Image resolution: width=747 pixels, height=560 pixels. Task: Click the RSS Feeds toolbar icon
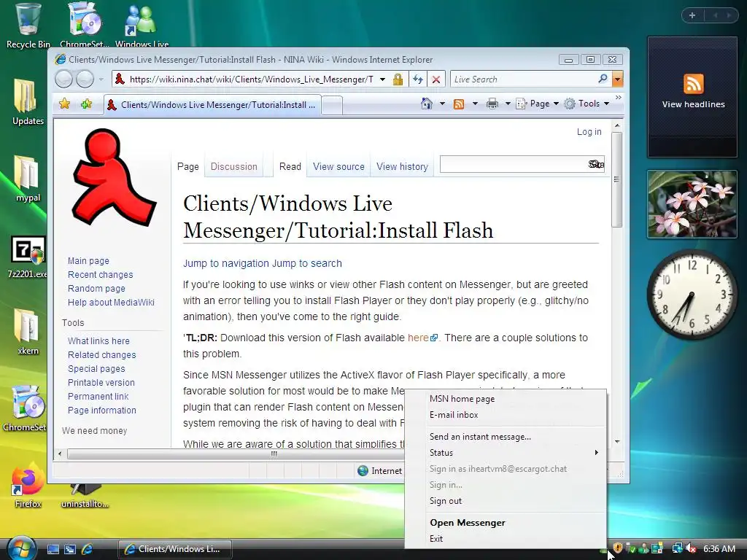click(x=459, y=104)
